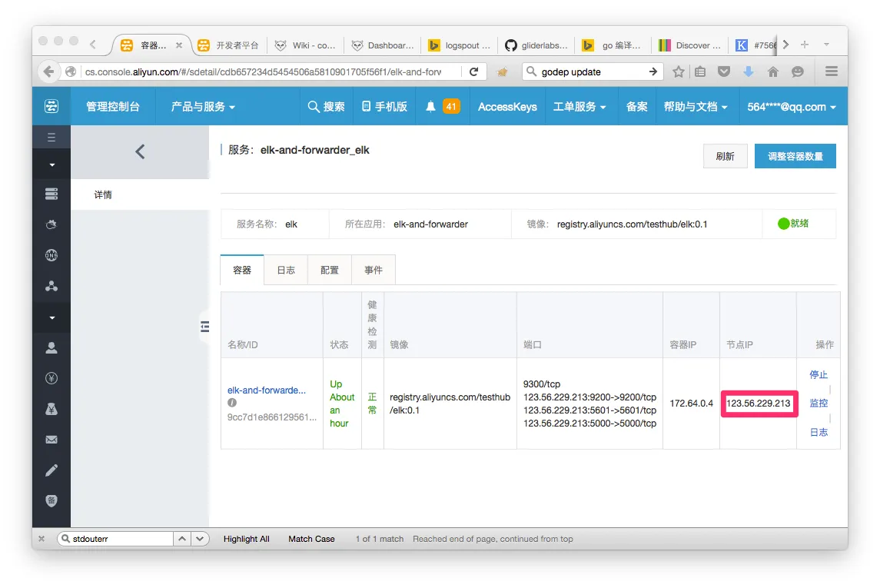Find next match arrow

click(x=200, y=539)
